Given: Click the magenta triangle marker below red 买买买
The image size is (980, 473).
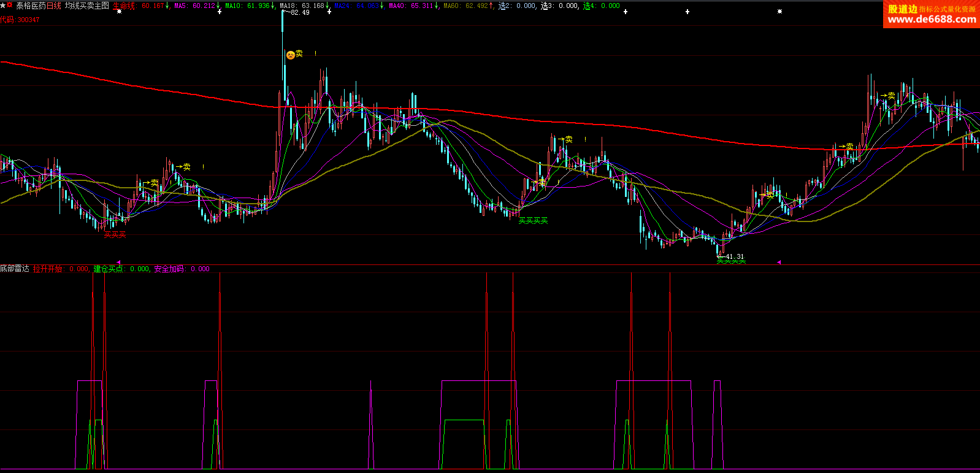Looking at the screenshot, I should 118,262.
